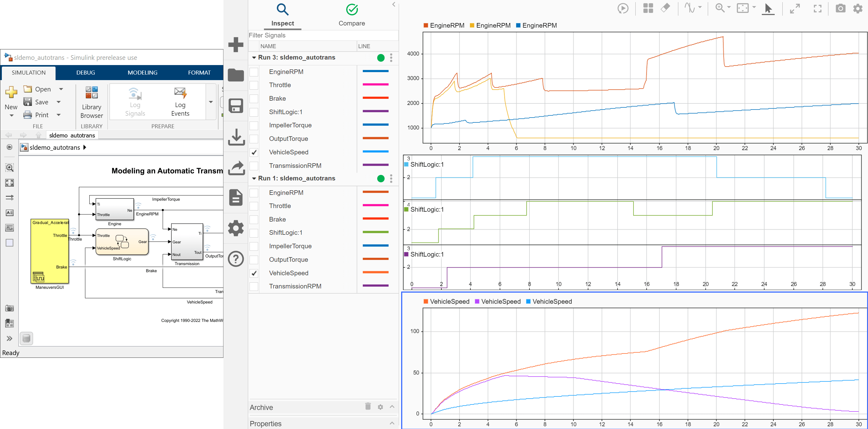Open the MODELING ribbon tab
This screenshot has width=868, height=429.
[x=142, y=72]
